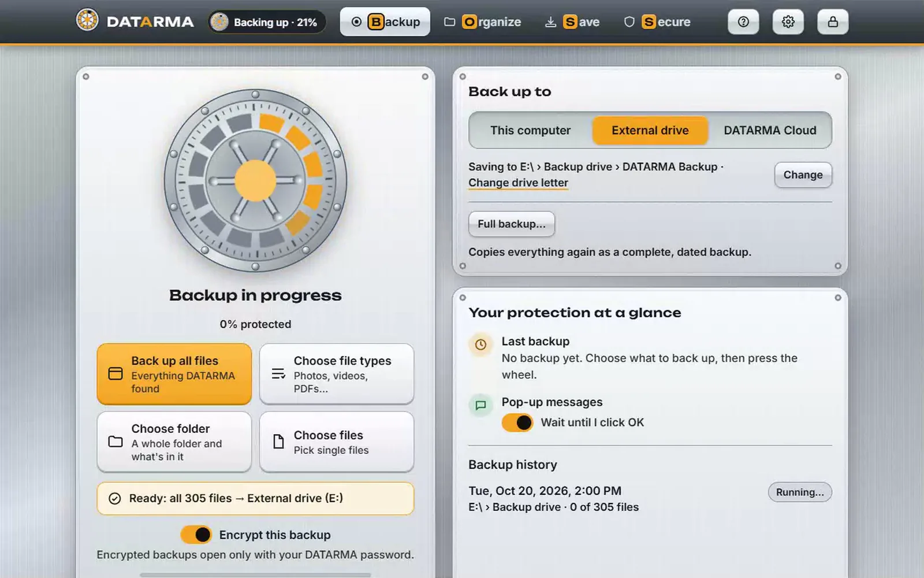Select the Back up all files option

coord(174,374)
